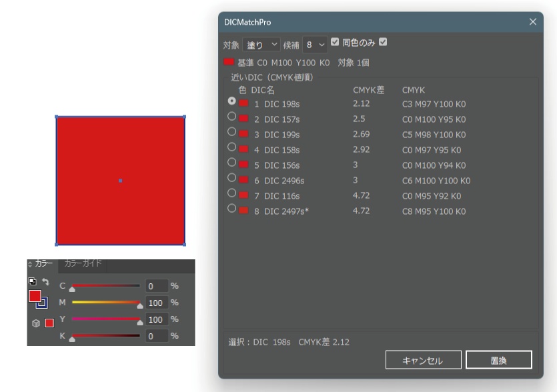Image resolution: width=557 pixels, height=392 pixels.
Task: Select radio button for DIC 2497s*
Action: point(231,209)
